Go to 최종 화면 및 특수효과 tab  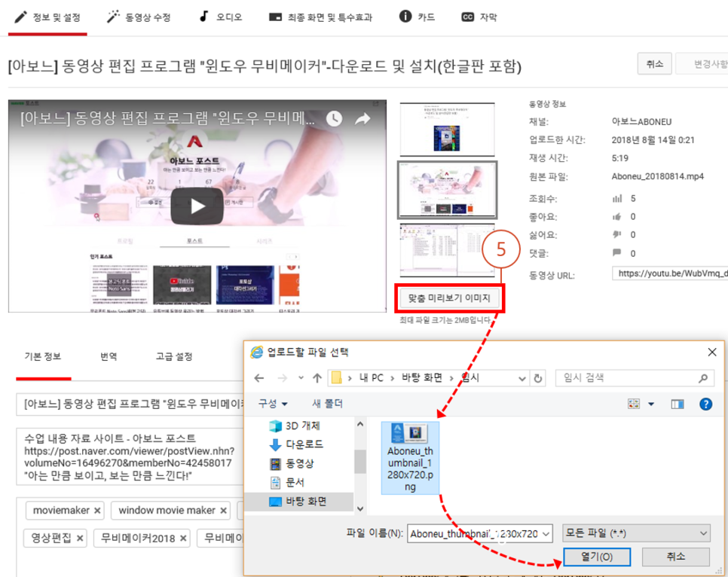(x=321, y=17)
